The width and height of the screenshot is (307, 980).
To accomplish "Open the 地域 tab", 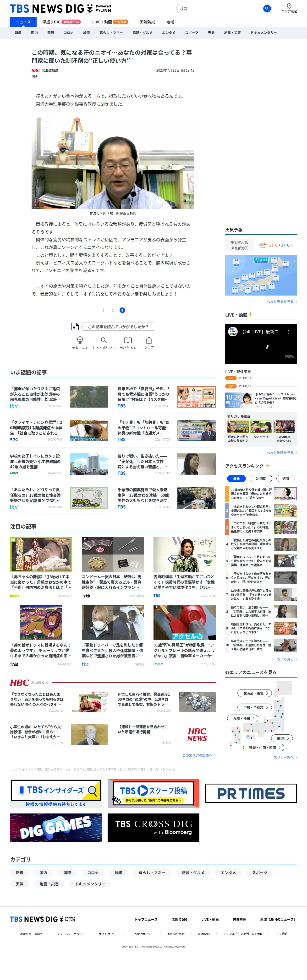I will (170, 22).
